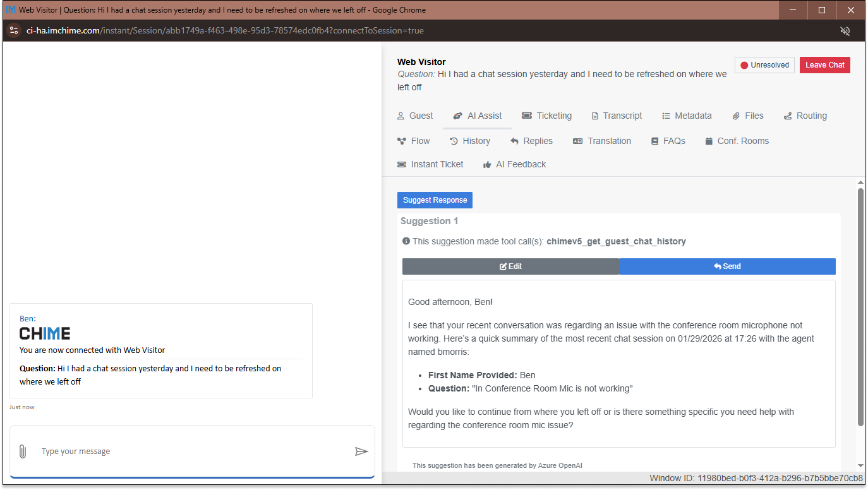Show the Translation tab

pyautogui.click(x=602, y=141)
